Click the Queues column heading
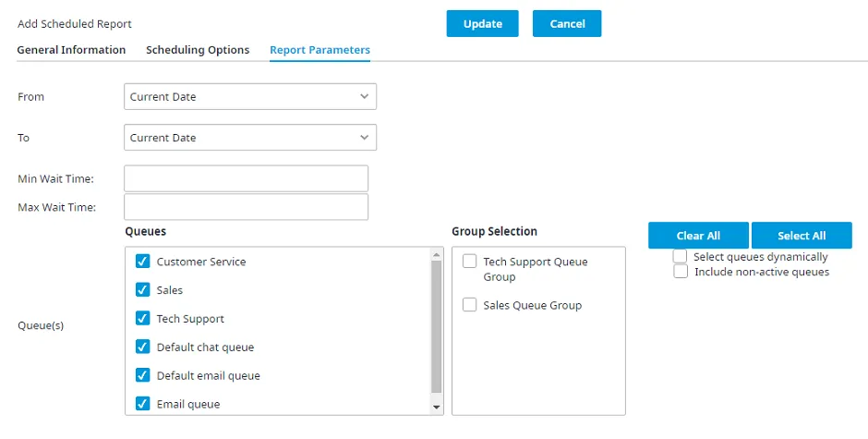Viewport: 868px width, 439px height. tap(146, 231)
